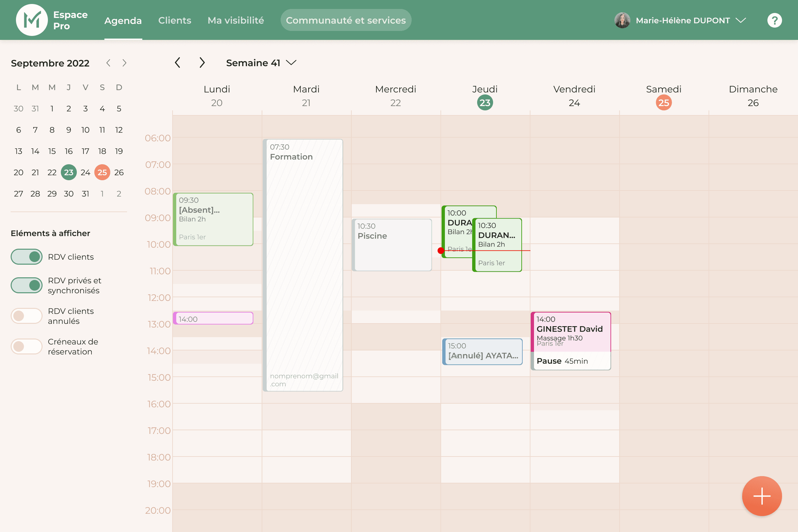Switch to Ma visibilité tab
The image size is (798, 532).
point(235,20)
